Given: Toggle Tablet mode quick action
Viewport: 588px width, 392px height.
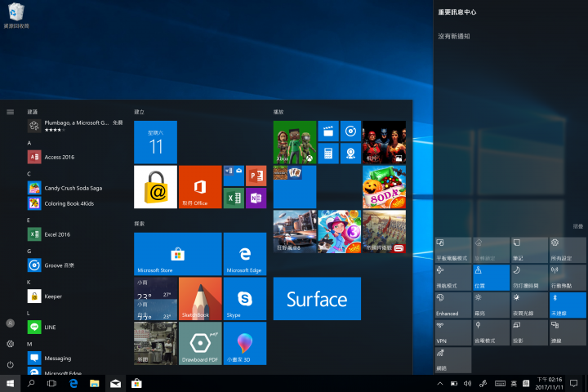Looking at the screenshot, I should point(453,250).
